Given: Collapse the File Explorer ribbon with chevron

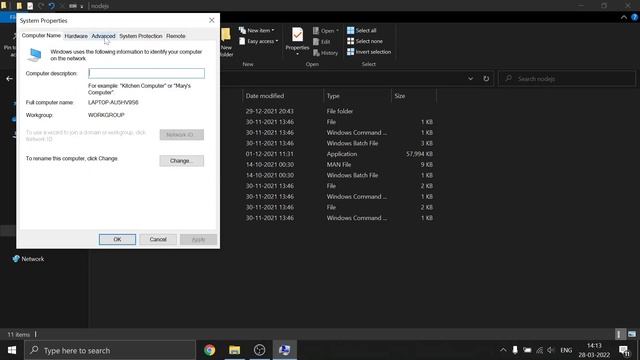Looking at the screenshot, I should click(x=624, y=17).
